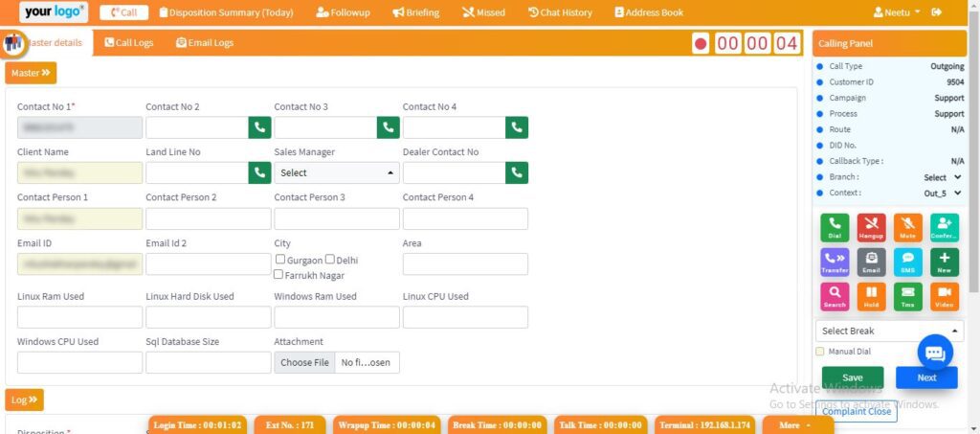
Task: Open the Followup menu item
Action: (344, 12)
